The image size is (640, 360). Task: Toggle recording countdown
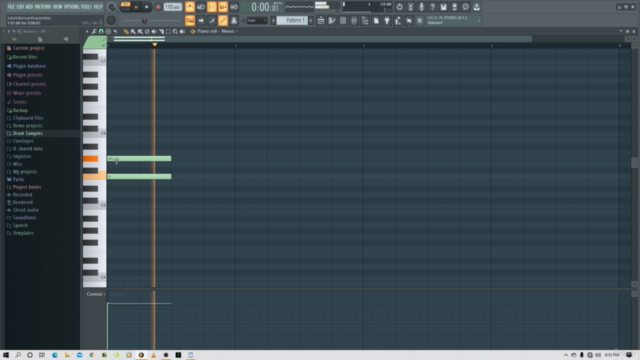(212, 7)
